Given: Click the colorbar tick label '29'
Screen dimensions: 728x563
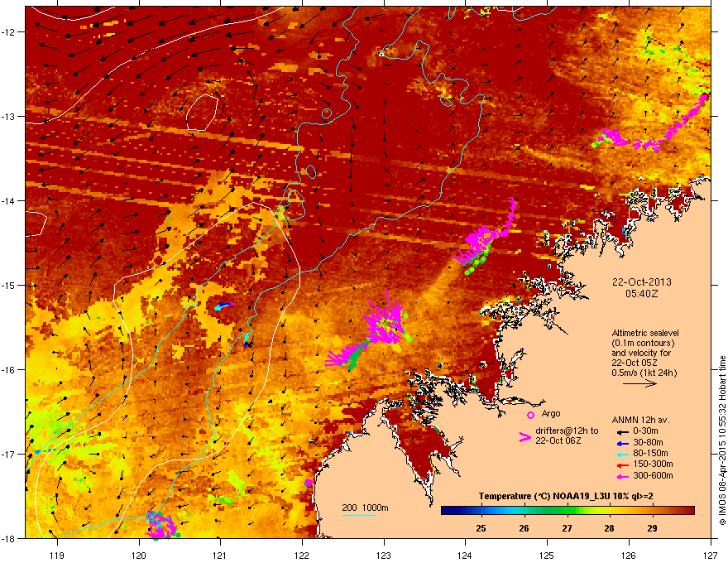Looking at the screenshot, I should tap(653, 528).
